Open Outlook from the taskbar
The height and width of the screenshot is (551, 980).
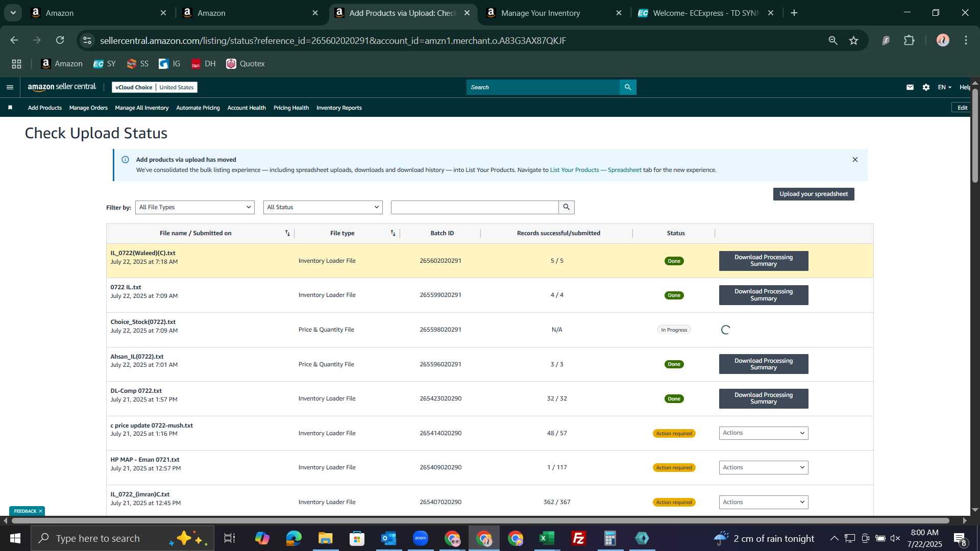(389, 538)
